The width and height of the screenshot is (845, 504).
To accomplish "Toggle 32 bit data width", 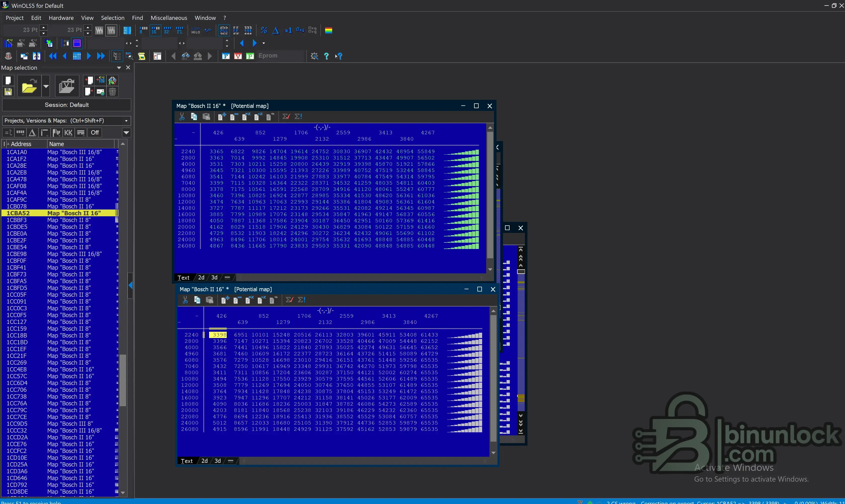I will [x=168, y=31].
